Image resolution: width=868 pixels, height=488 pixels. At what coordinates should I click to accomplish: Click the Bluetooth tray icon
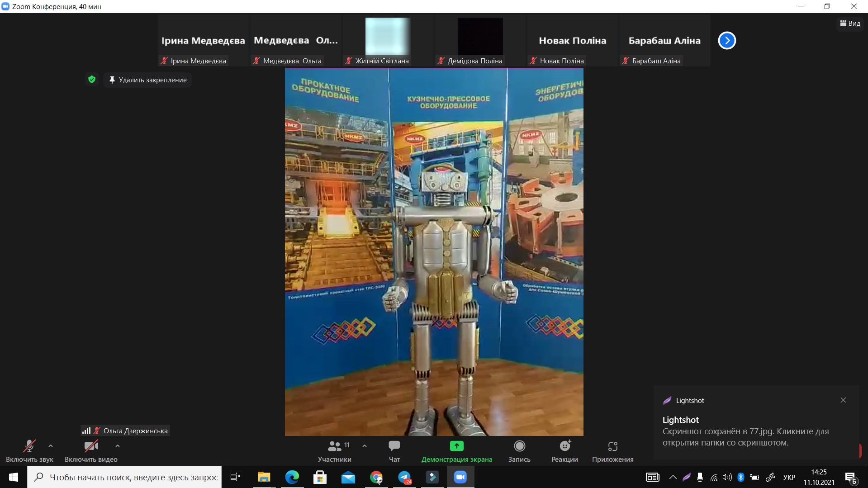point(741,477)
